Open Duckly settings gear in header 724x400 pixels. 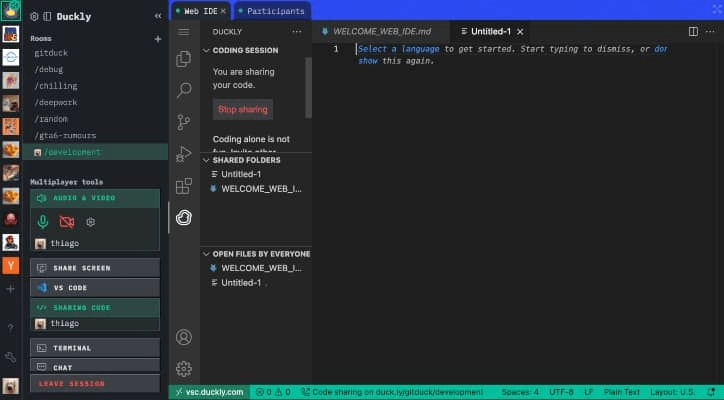34,17
